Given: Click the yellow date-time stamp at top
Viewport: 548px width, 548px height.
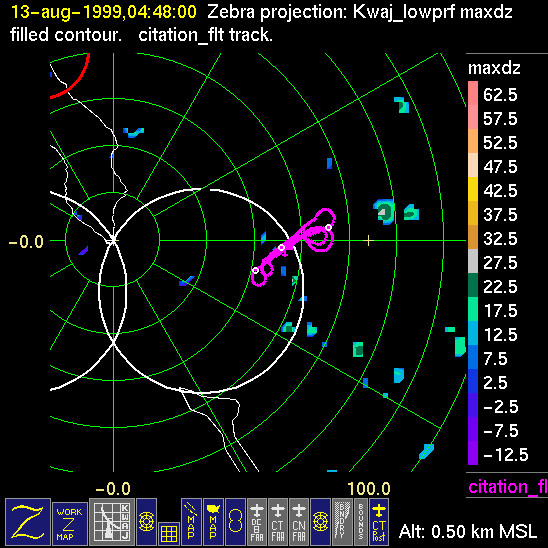Looking at the screenshot, I should pos(104,12).
